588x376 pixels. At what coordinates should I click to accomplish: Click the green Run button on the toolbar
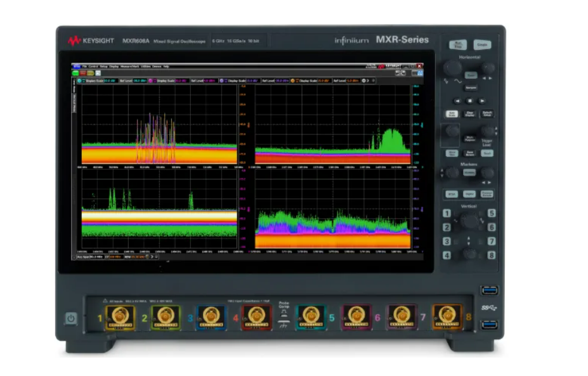[x=75, y=73]
